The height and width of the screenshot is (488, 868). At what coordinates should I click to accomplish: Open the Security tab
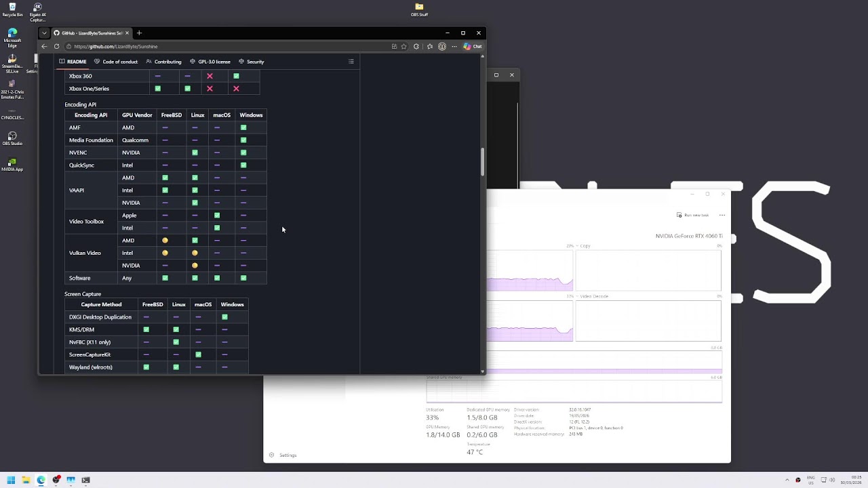point(252,62)
